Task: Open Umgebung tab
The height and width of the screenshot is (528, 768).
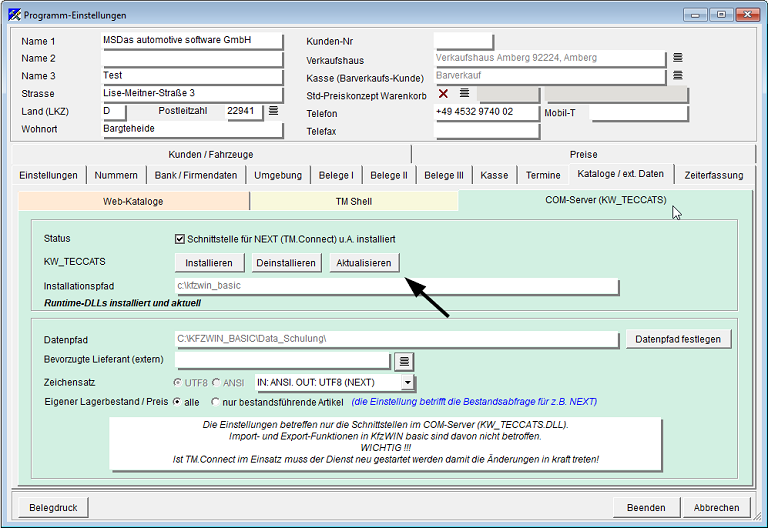Action: tap(278, 175)
